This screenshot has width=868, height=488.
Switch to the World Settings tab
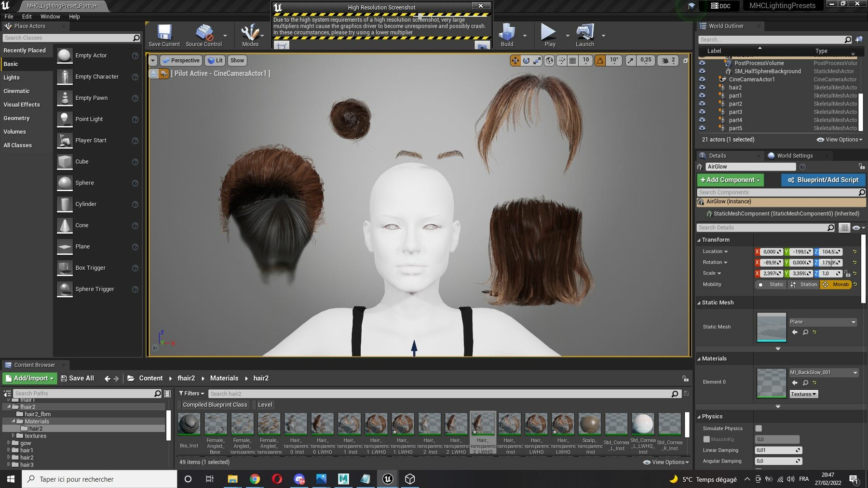pyautogui.click(x=795, y=156)
